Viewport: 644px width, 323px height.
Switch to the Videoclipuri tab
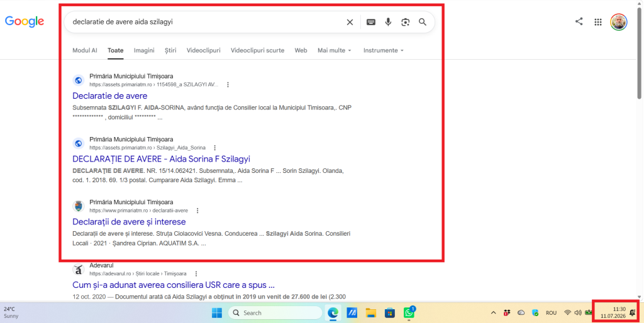(203, 50)
